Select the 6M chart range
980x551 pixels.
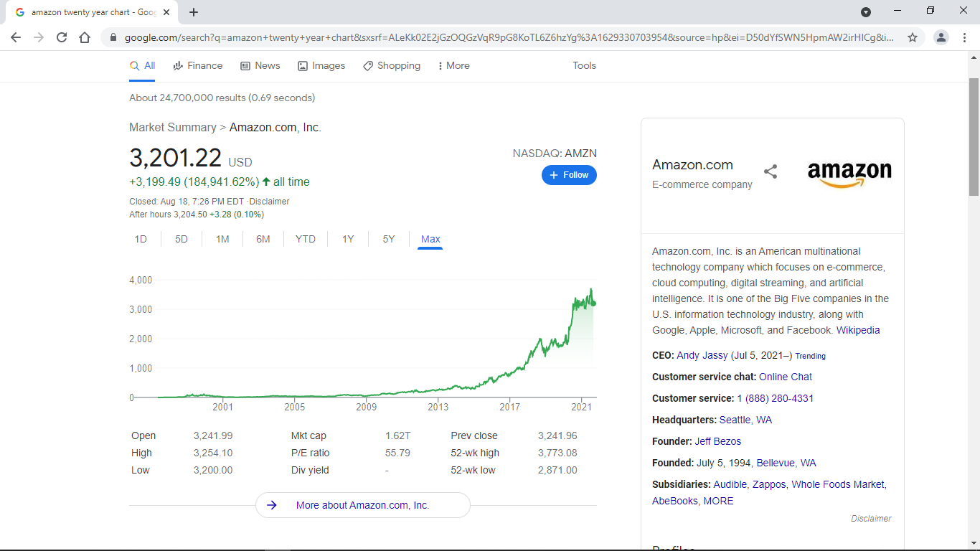click(x=263, y=239)
